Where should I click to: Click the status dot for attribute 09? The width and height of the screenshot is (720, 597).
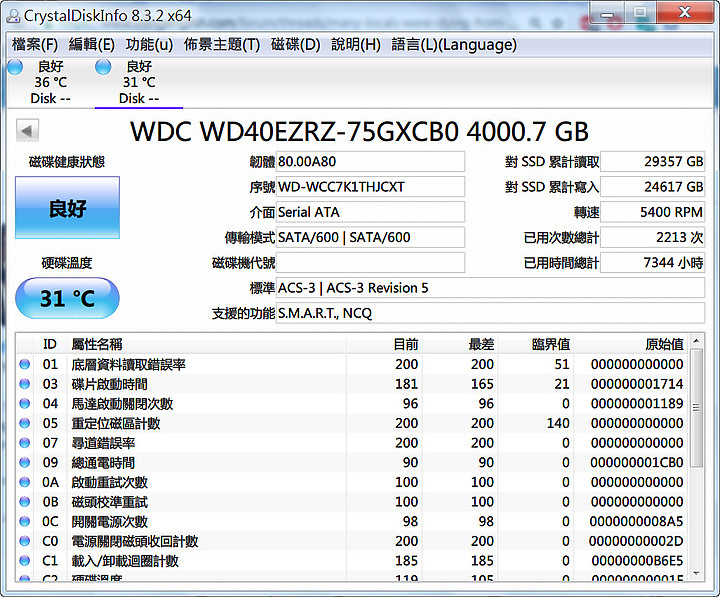click(25, 462)
